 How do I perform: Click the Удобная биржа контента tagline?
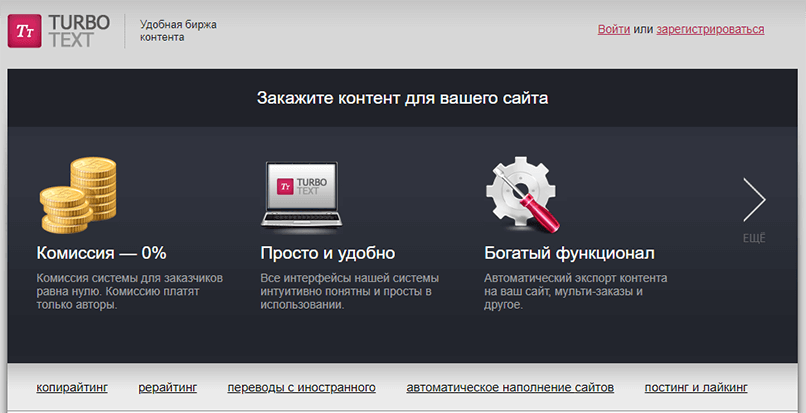(177, 30)
